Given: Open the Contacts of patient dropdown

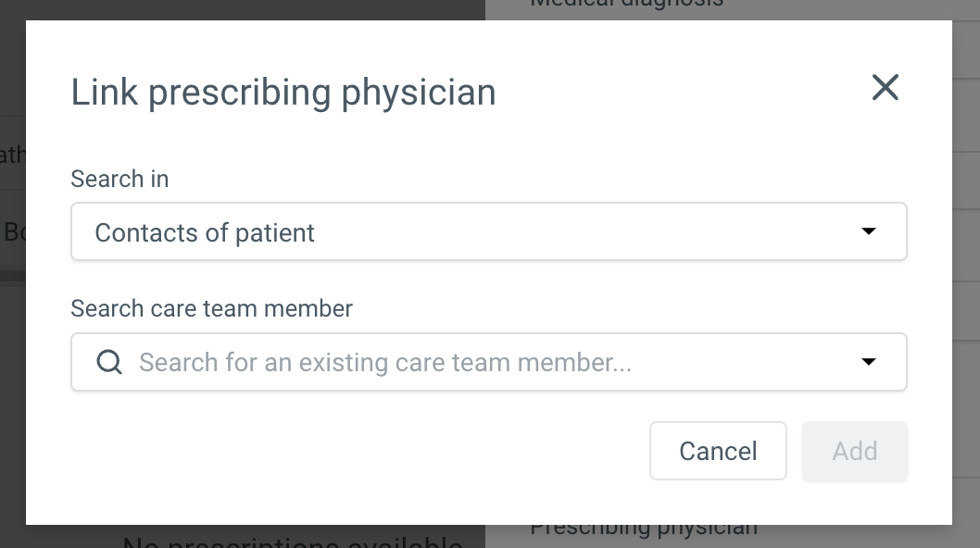Looking at the screenshot, I should 489,231.
